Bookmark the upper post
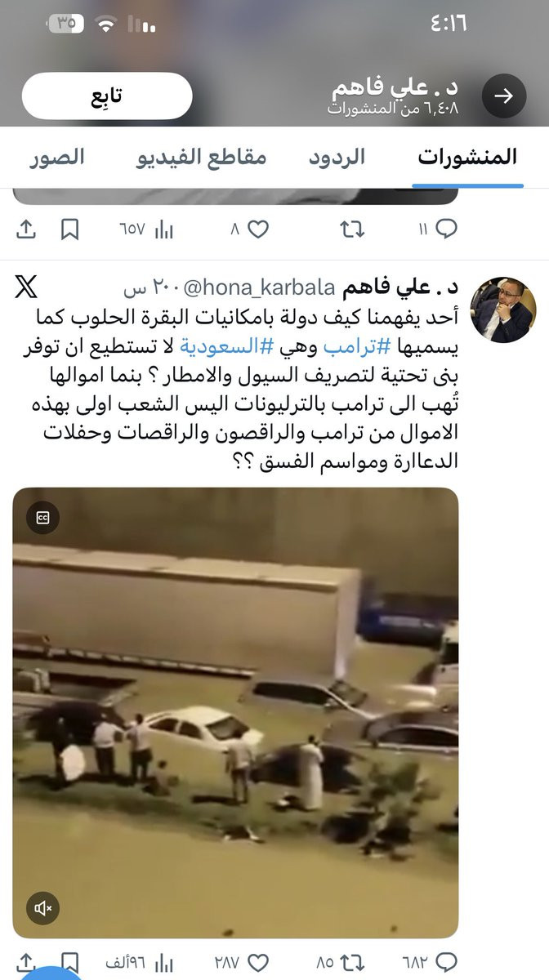Image resolution: width=549 pixels, height=980 pixels. pos(70,230)
